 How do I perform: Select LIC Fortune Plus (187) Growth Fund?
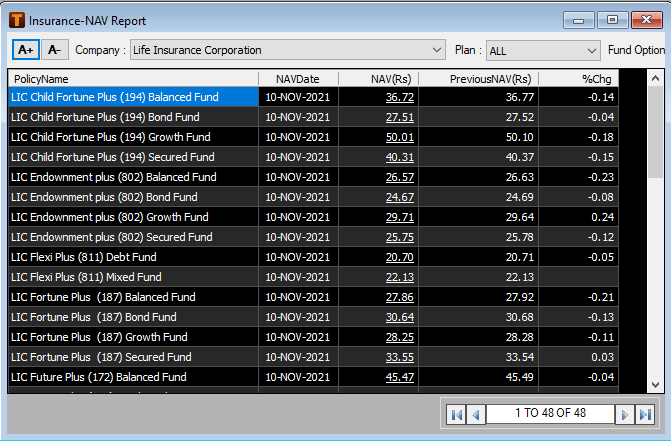(x=133, y=337)
